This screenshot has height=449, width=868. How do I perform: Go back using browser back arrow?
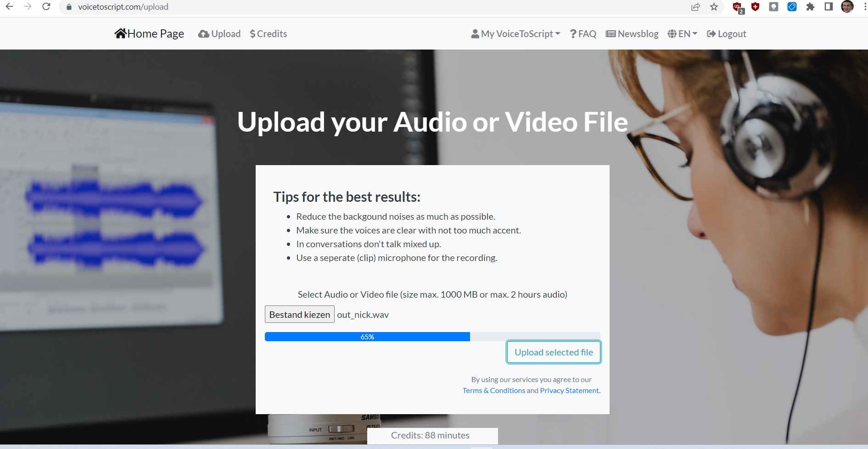[x=9, y=7]
